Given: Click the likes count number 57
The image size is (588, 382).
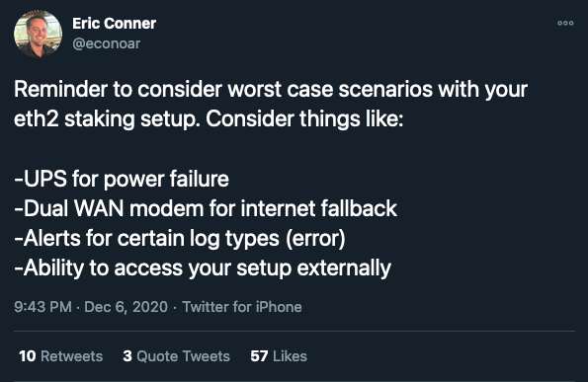Looking at the screenshot, I should point(259,356).
